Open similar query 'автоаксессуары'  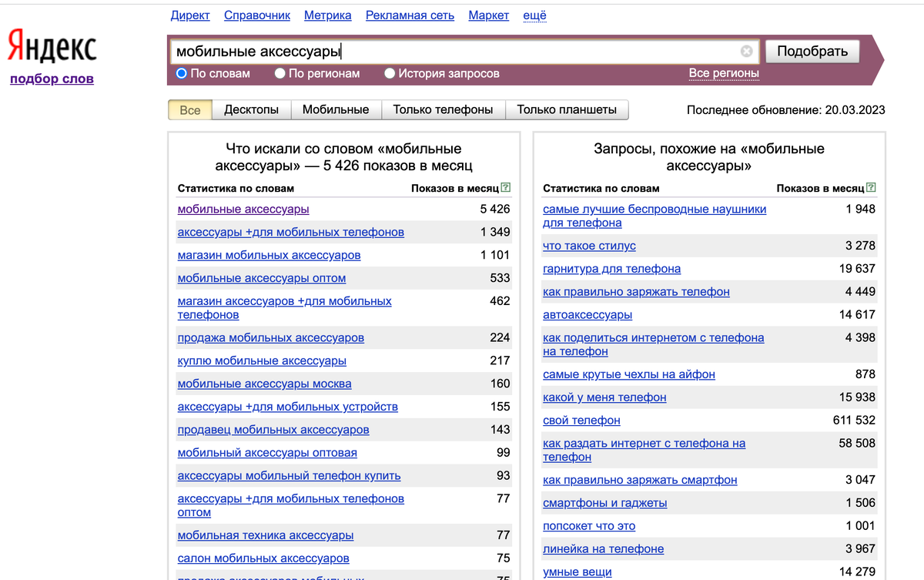[588, 315]
